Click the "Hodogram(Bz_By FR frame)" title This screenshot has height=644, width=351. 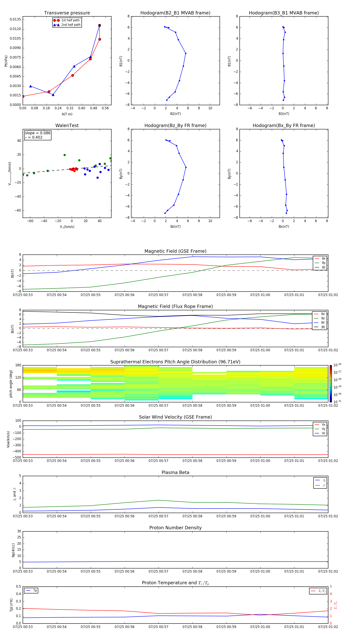click(175, 125)
